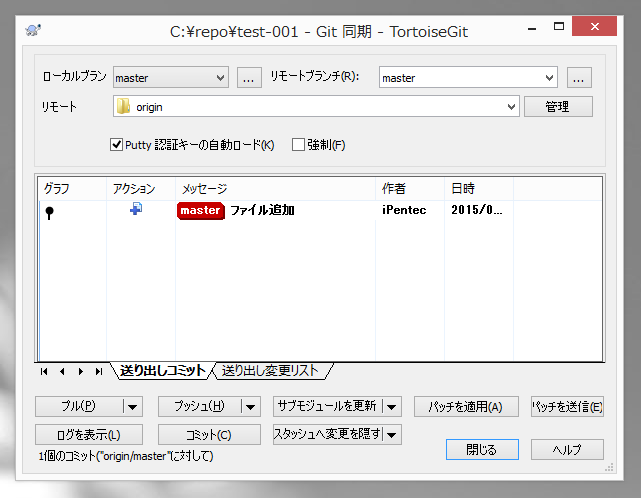This screenshot has height=498, width=641.
Task: Click the TortoiseGit turtle icon in title bar
Action: pyautogui.click(x=33, y=30)
